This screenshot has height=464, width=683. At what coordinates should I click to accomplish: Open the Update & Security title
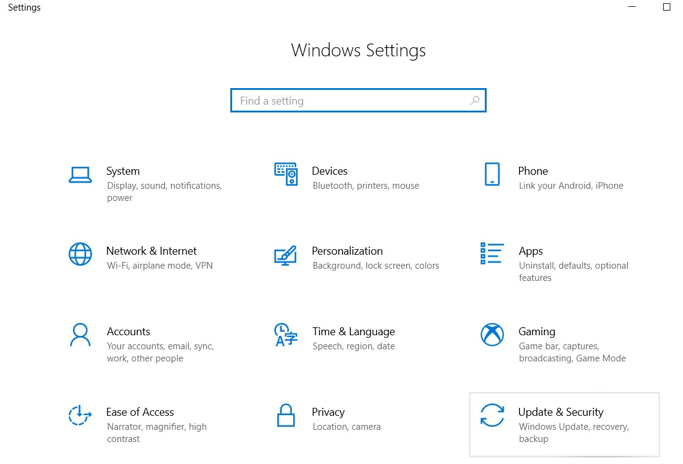[561, 412]
